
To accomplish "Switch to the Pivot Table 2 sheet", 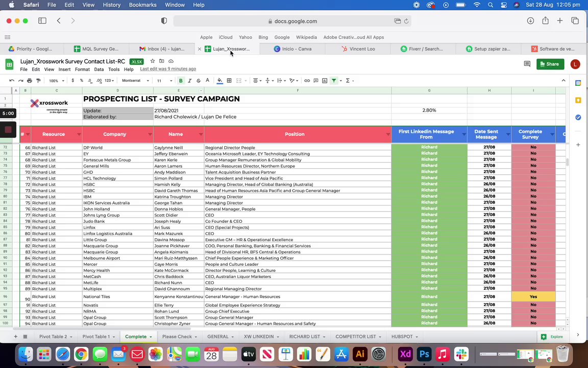I will pos(56,336).
